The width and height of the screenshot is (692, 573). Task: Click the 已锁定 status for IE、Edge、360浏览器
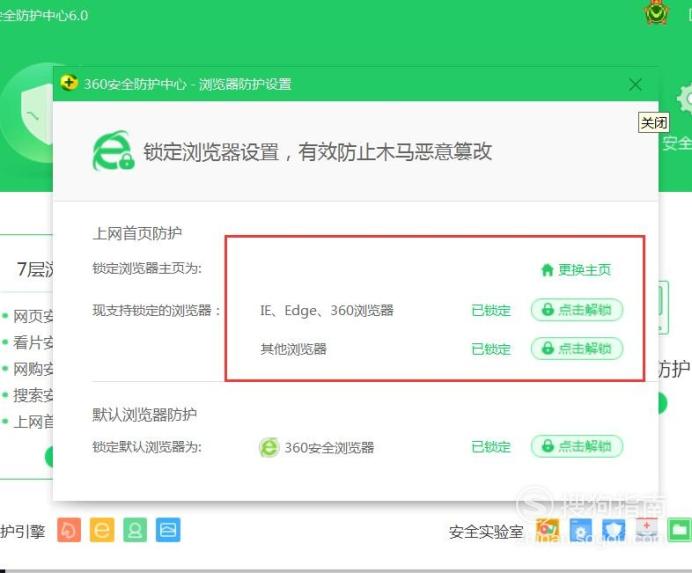[491, 310]
